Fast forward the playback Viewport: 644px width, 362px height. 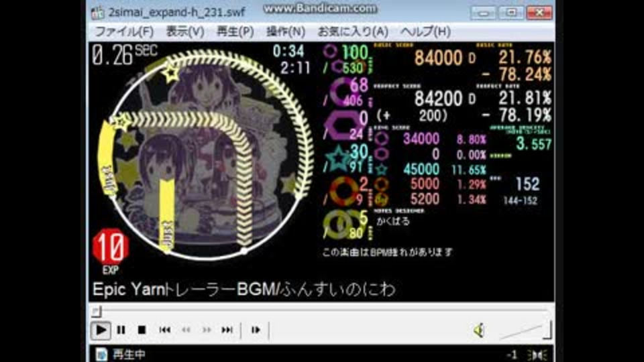click(x=207, y=330)
